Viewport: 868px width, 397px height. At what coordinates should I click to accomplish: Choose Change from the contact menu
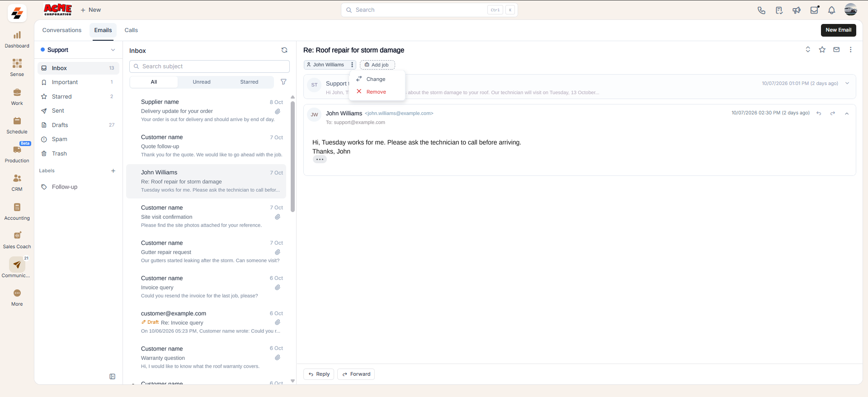tap(376, 79)
